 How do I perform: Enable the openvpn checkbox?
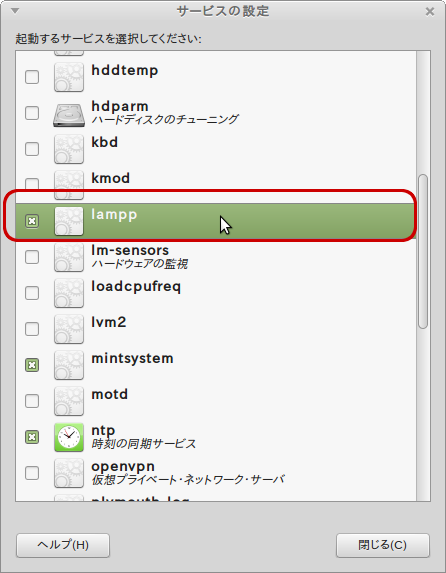coord(32,473)
